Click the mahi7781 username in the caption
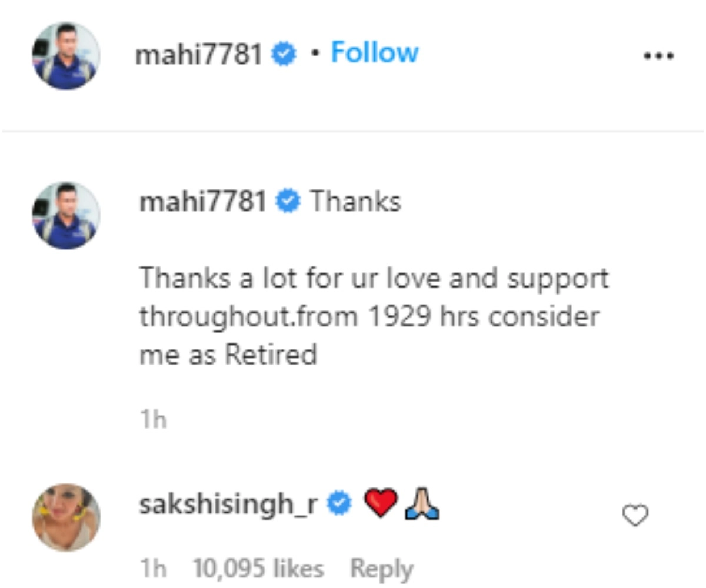 [x=203, y=202]
